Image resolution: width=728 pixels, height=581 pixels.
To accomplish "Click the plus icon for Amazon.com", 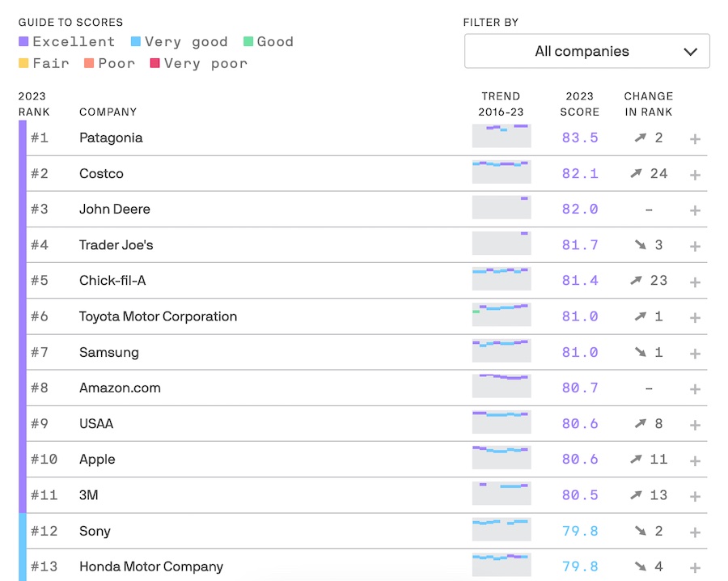I will (x=694, y=389).
